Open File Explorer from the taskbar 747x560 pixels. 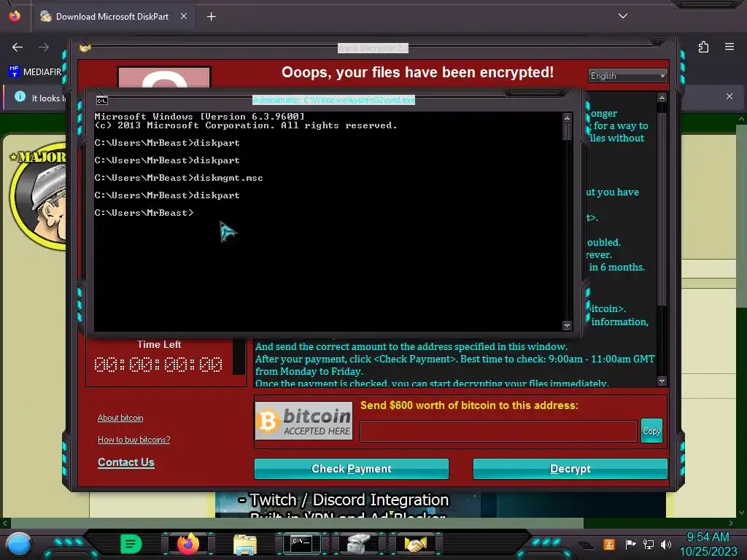[245, 544]
